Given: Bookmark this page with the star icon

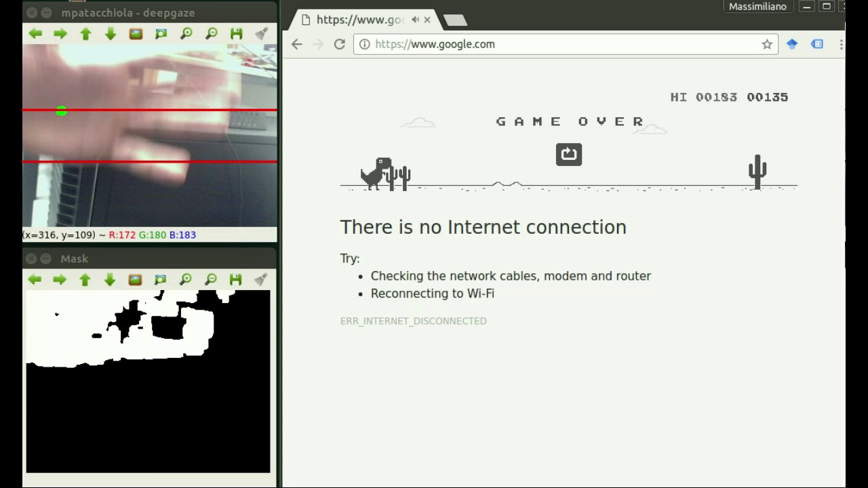Looking at the screenshot, I should tap(767, 44).
